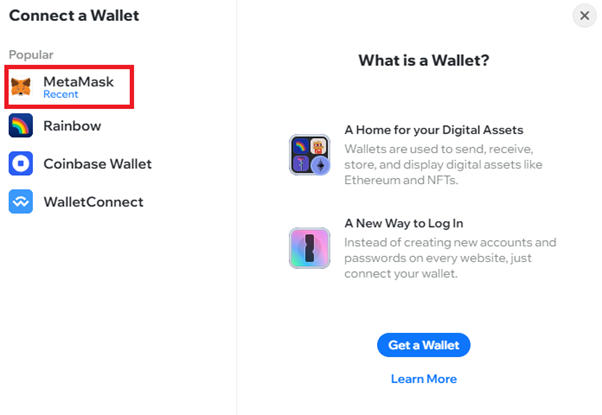This screenshot has height=415, width=602.
Task: Click the keyhole login illustration icon
Action: pyautogui.click(x=309, y=248)
